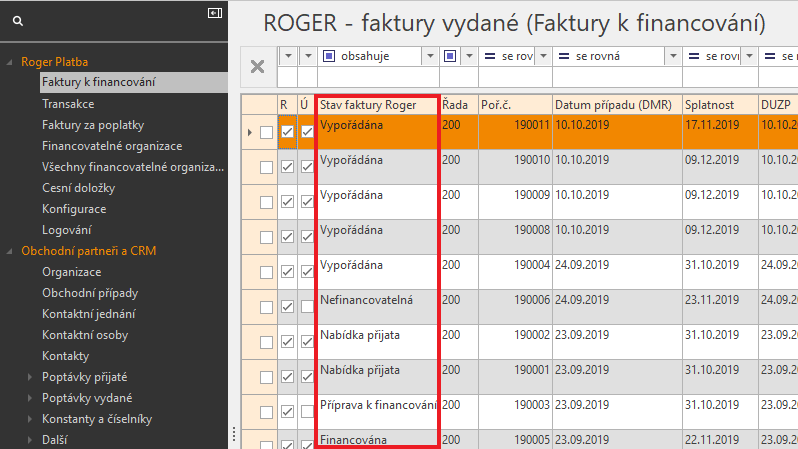Toggle selection checkbox for row 190009
Image resolution: width=798 pixels, height=449 pixels.
click(266, 202)
